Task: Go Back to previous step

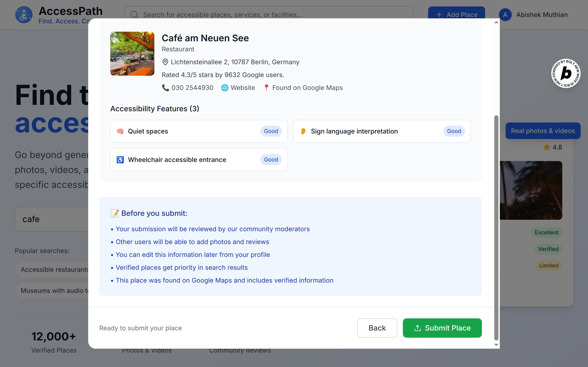Action: point(377,328)
